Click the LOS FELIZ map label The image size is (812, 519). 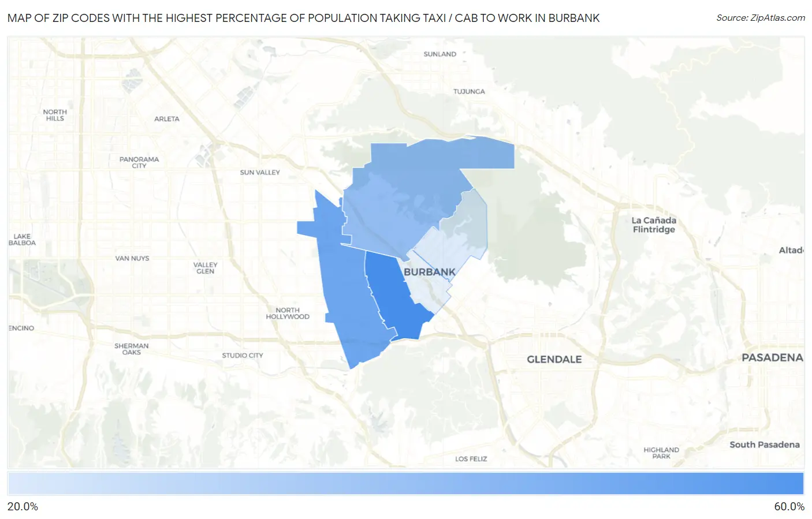point(471,459)
